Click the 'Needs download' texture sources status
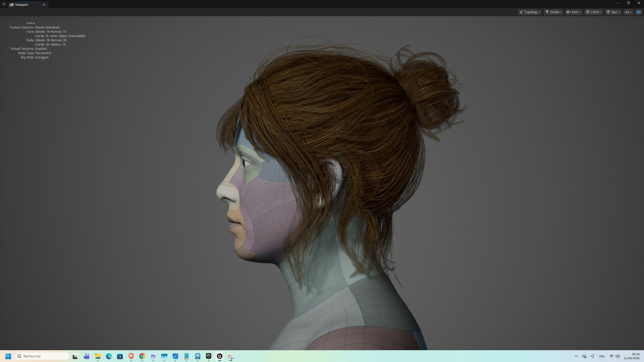 point(47,27)
